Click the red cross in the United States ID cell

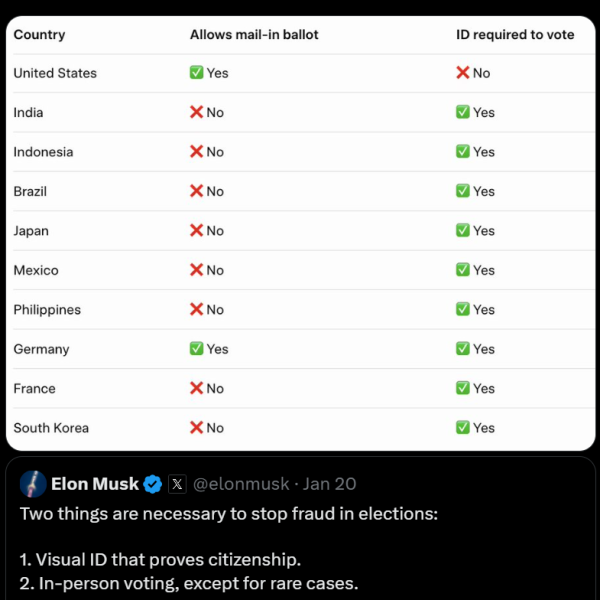(x=462, y=73)
